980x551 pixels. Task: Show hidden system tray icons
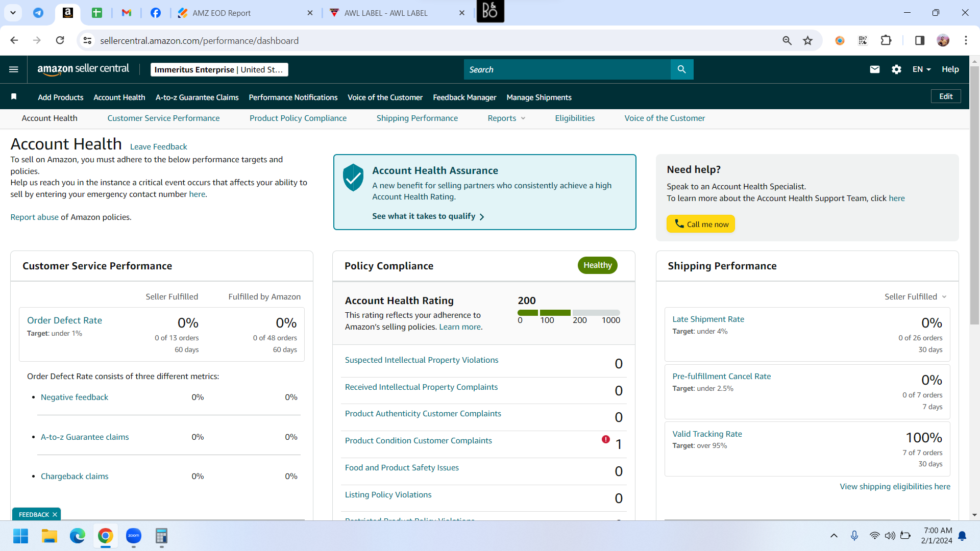pos(834,536)
